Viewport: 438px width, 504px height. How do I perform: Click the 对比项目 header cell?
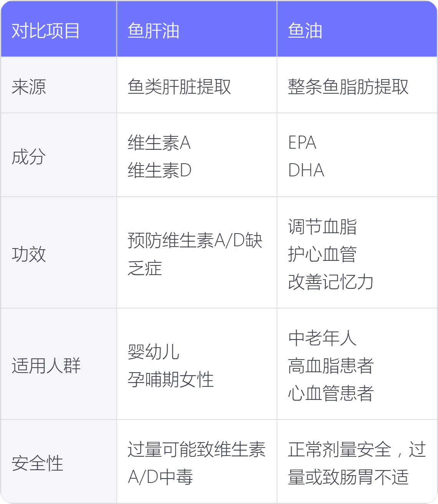pyautogui.click(x=59, y=29)
